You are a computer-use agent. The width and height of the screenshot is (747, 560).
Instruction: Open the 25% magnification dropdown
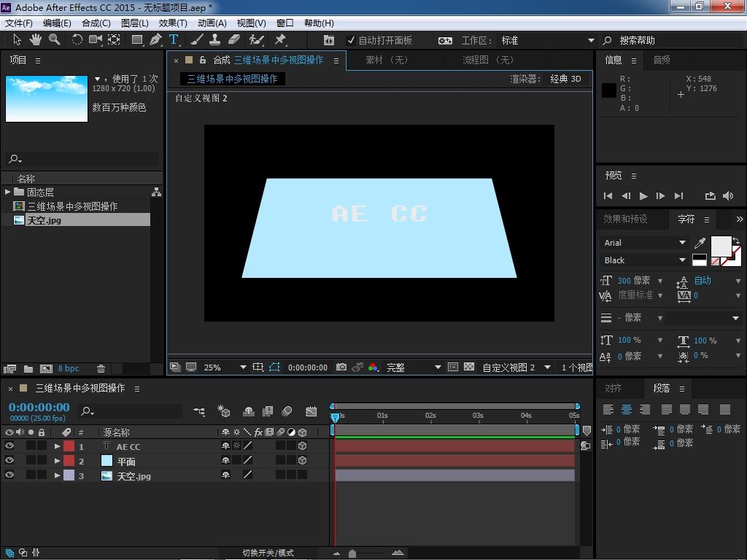point(225,367)
